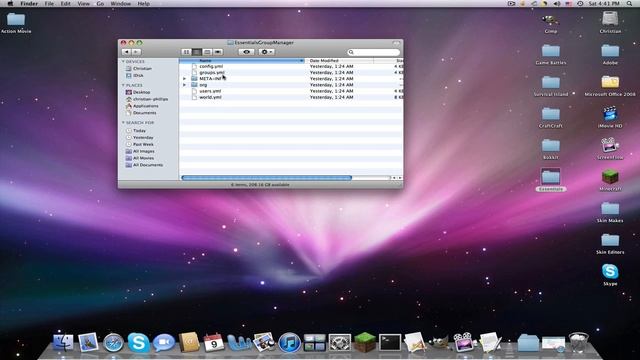640x360 pixels.
Task: Switch Finder to Cover Flow view
Action: click(218, 52)
